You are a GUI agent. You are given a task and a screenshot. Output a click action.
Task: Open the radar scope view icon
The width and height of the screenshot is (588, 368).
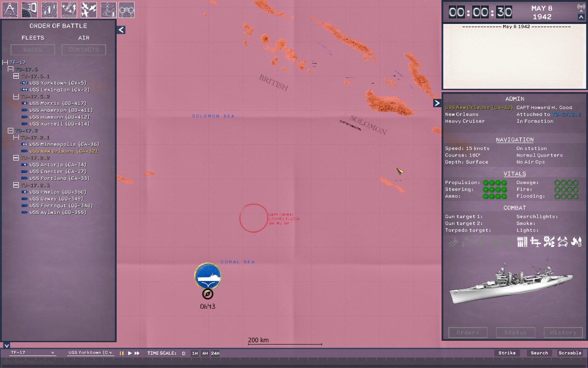pos(49,9)
